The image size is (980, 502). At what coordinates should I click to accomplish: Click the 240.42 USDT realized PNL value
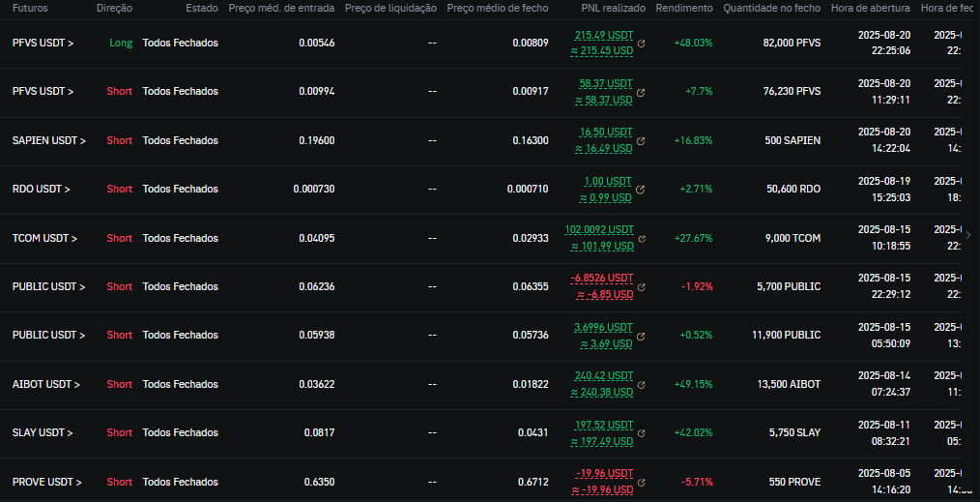pos(602,376)
